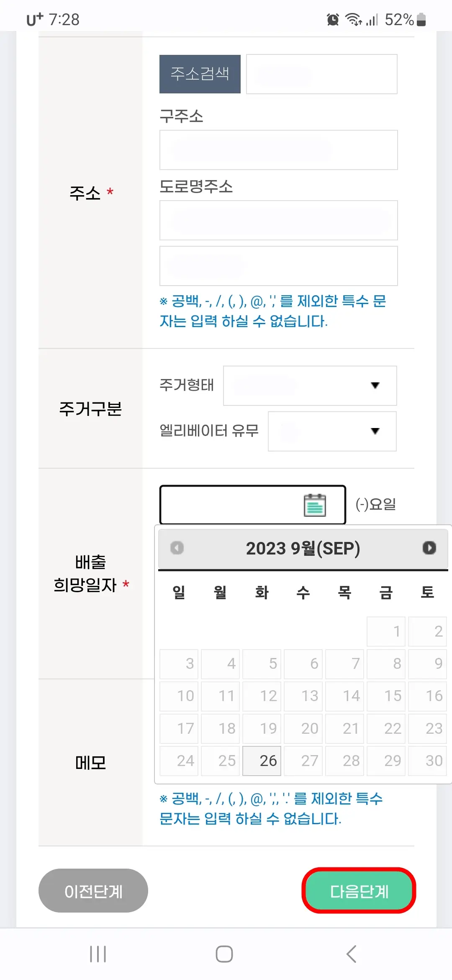This screenshot has width=452, height=980.
Task: Open the 엘리베이터 유무 dropdown
Action: pyautogui.click(x=332, y=431)
